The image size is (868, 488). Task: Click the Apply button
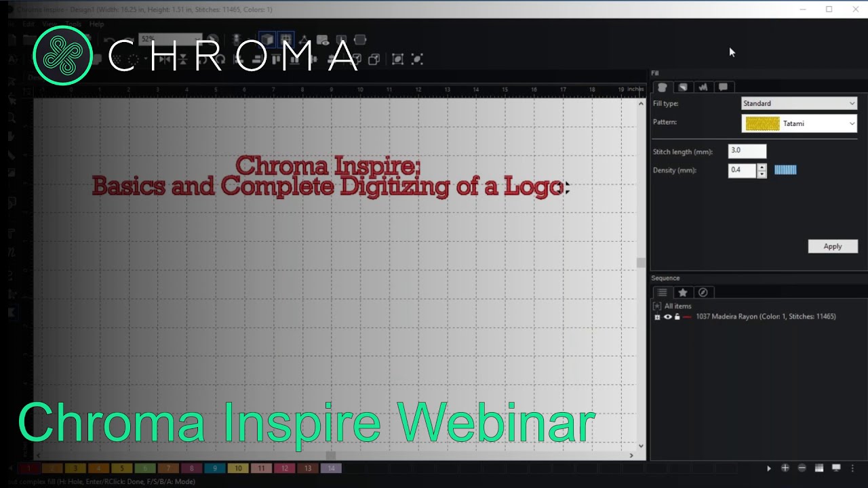coord(833,246)
